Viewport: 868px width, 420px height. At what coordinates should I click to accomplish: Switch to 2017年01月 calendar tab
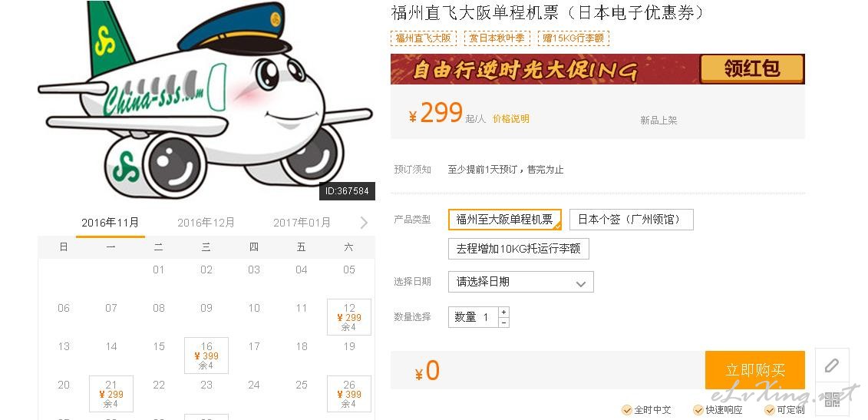pos(302,223)
